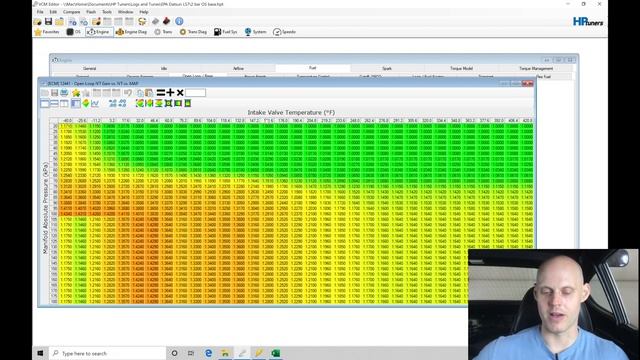Viewport: 640px width, 360px height.
Task: Click the undo icon in table toolbar
Action: pos(128,93)
